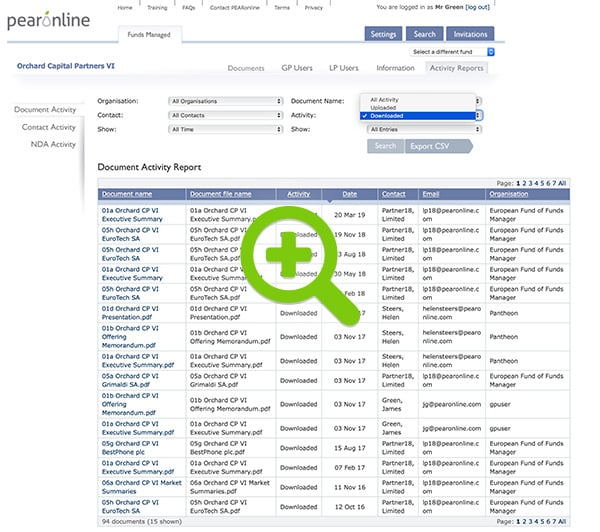Viewport: 600px width, 532px height.
Task: Open 01d Orchard CP VI Presentation.pdf document link
Action: pyautogui.click(x=130, y=313)
